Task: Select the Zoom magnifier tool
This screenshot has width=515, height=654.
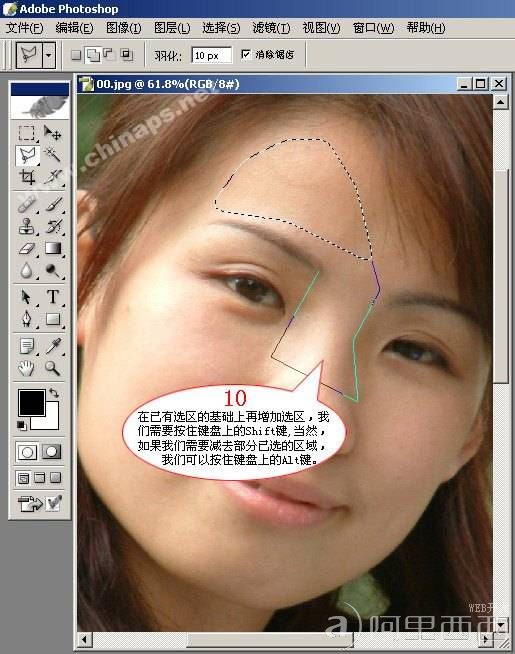Action: tap(53, 368)
